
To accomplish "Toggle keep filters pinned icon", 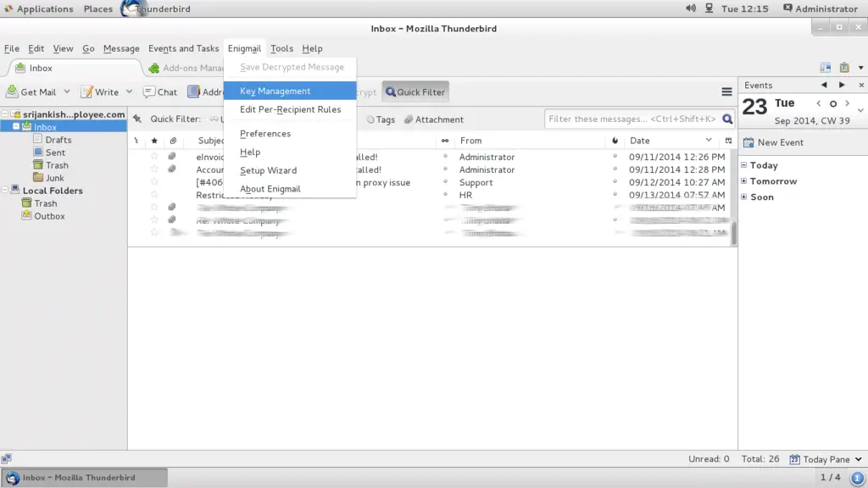I will 137,119.
